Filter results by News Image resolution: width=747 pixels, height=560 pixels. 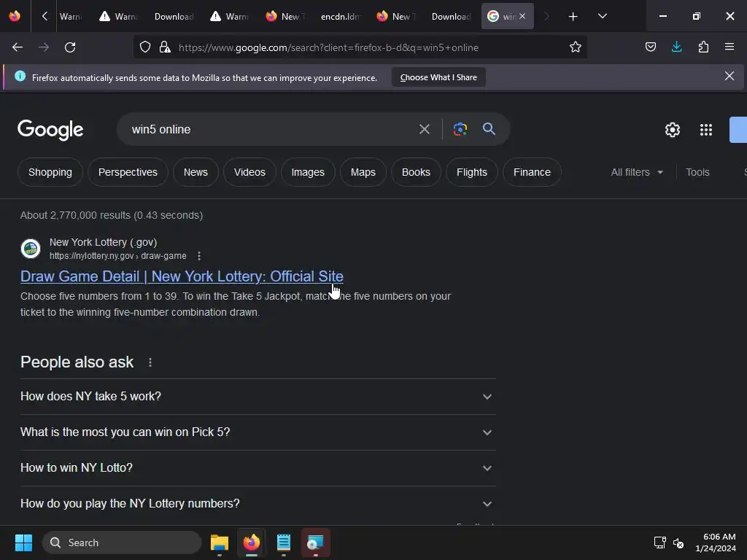click(196, 172)
